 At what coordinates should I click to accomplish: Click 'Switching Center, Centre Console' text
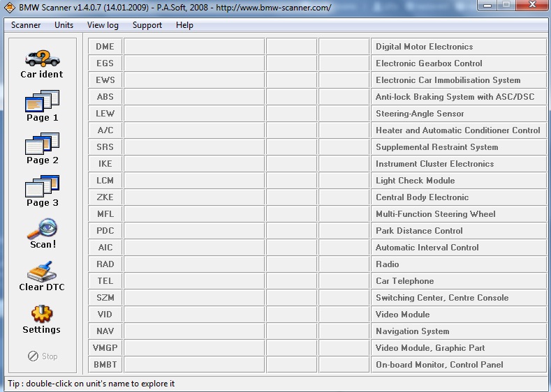[x=442, y=298]
